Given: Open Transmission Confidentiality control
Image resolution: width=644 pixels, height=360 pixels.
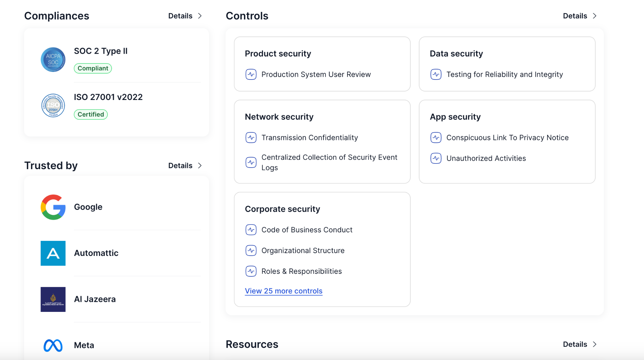Looking at the screenshot, I should [x=309, y=138].
